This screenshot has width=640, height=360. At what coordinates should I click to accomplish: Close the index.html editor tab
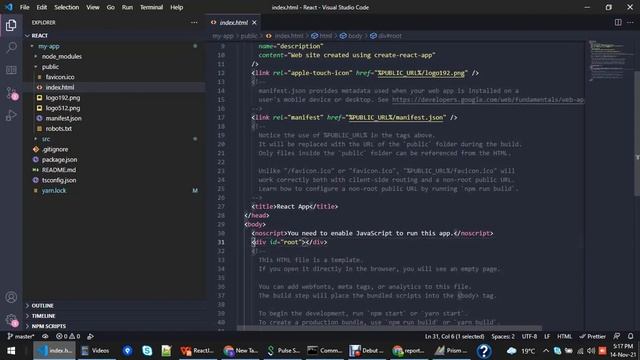click(x=254, y=22)
